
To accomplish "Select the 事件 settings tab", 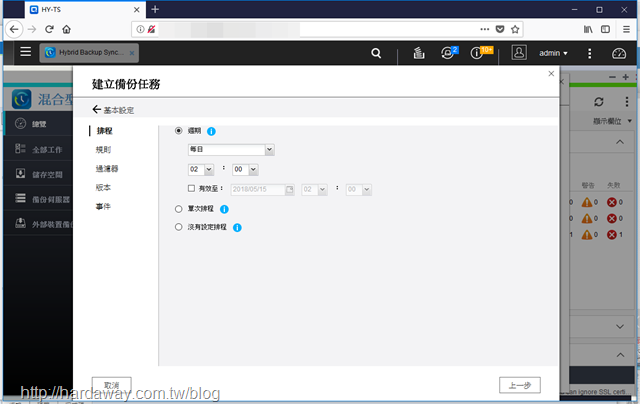I will point(103,206).
